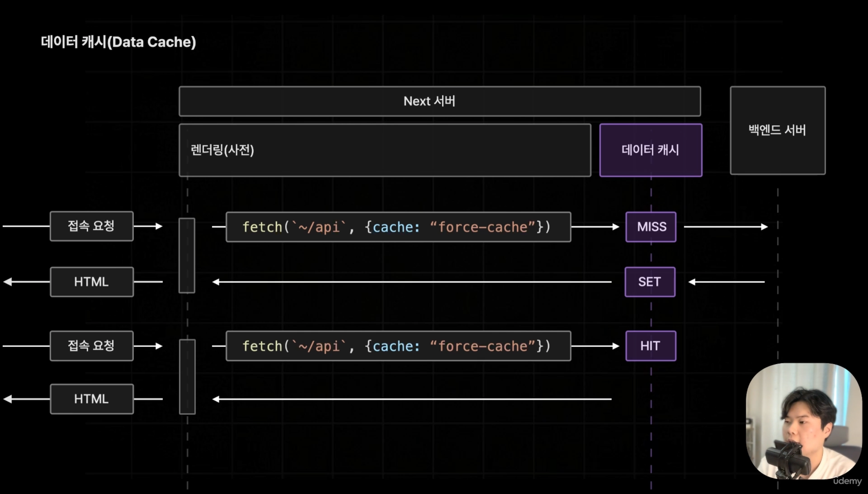Click the lower 접속 요청 box
Screen dimensions: 868x494
coord(92,346)
